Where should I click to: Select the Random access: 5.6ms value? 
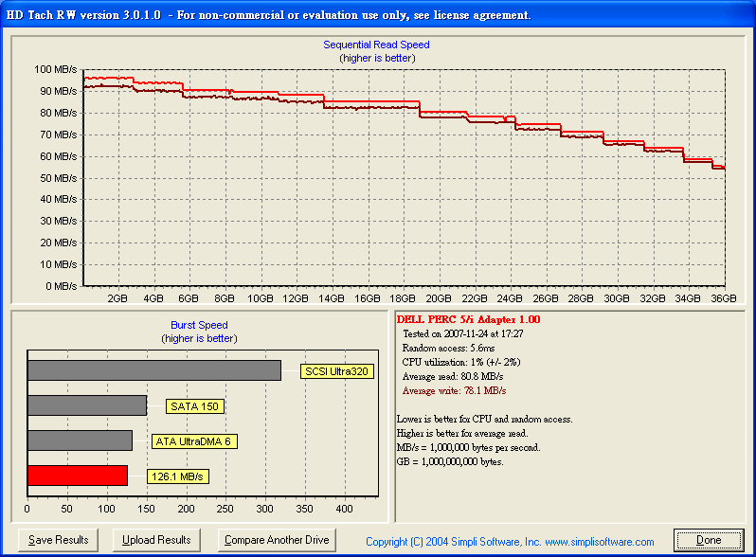click(x=448, y=349)
